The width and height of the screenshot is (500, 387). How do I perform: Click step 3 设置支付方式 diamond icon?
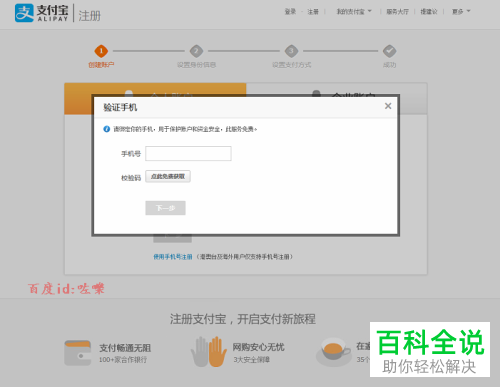(x=291, y=51)
